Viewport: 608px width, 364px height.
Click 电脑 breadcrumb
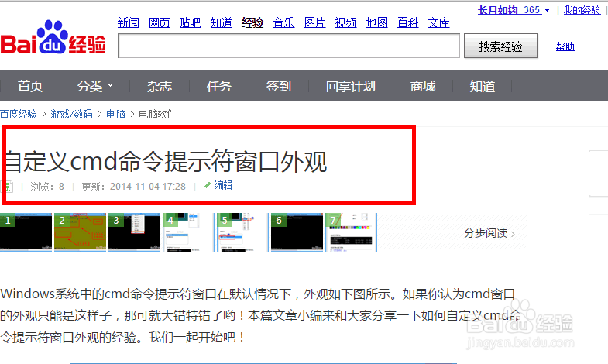(x=115, y=114)
